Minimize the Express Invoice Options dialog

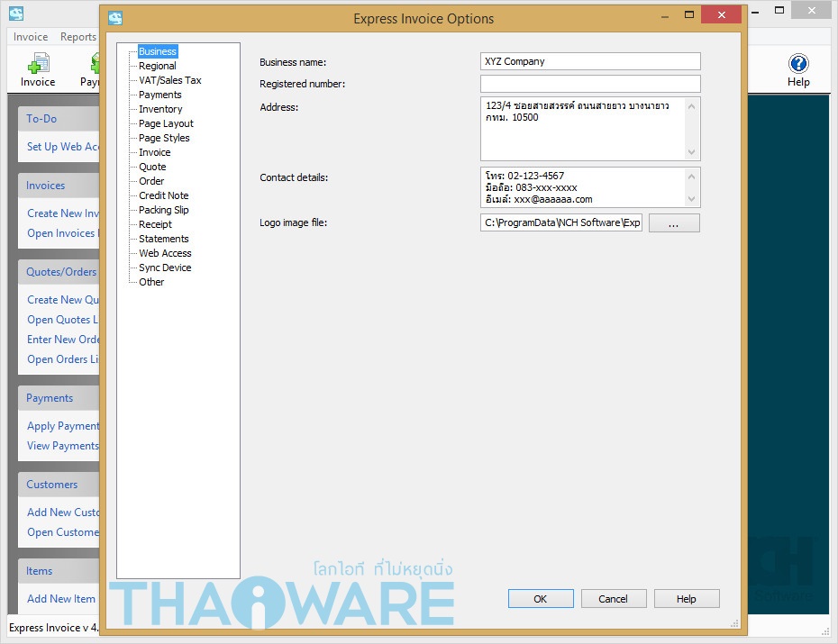(665, 16)
